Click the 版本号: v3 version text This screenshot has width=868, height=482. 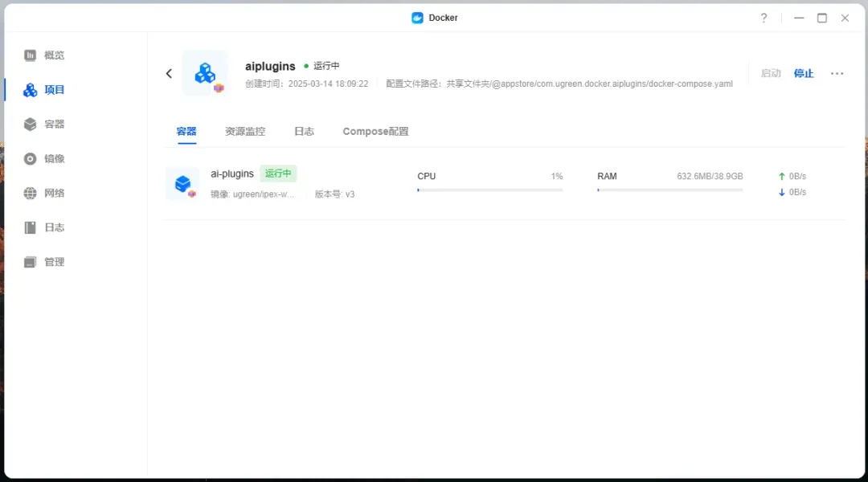pos(335,194)
